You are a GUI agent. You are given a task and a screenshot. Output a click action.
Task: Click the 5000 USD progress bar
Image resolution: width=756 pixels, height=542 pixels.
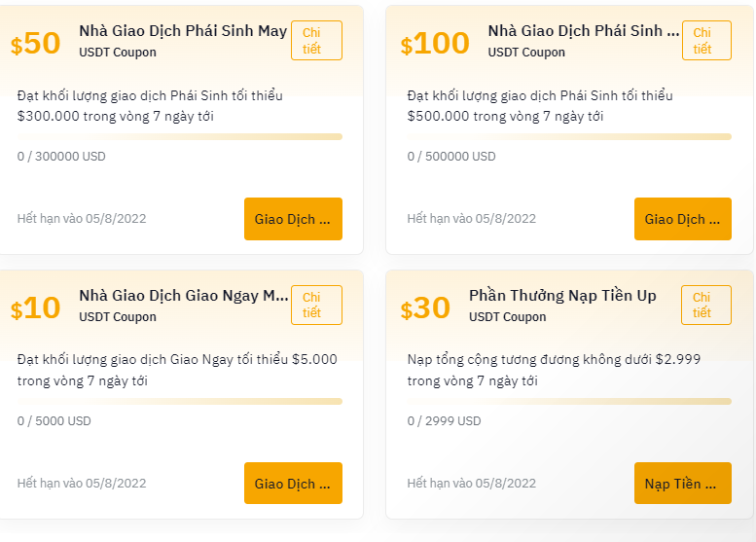pyautogui.click(x=180, y=401)
